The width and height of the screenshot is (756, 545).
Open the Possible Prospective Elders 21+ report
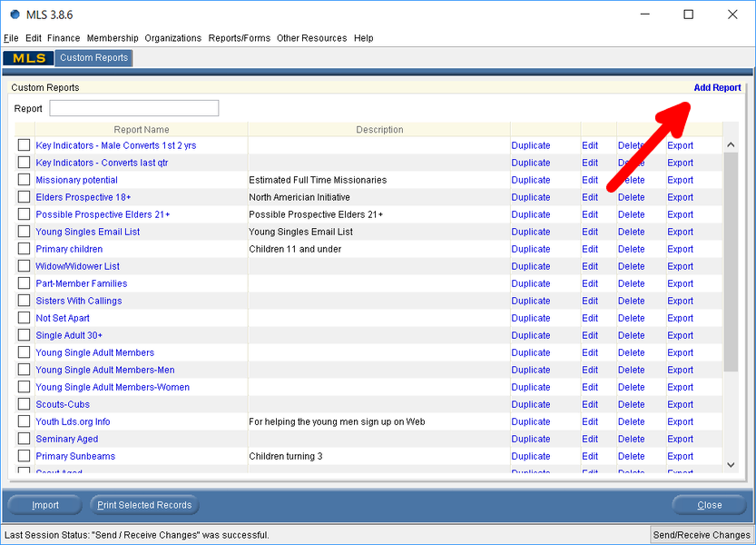click(103, 214)
